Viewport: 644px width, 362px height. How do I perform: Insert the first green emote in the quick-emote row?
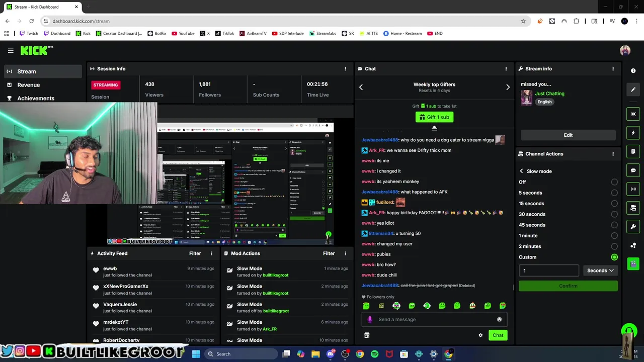[366, 306]
